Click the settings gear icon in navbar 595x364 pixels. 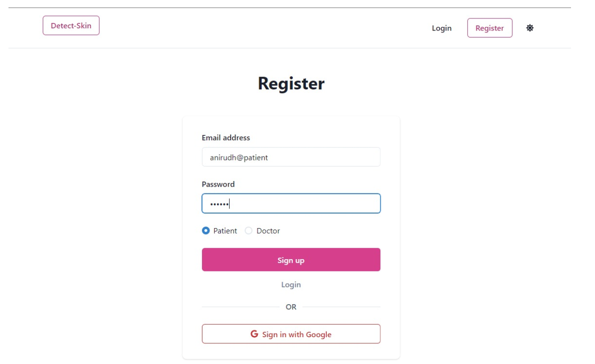[530, 28]
